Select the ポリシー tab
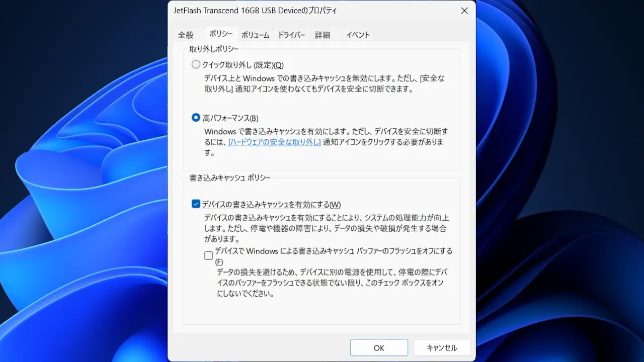 point(221,34)
